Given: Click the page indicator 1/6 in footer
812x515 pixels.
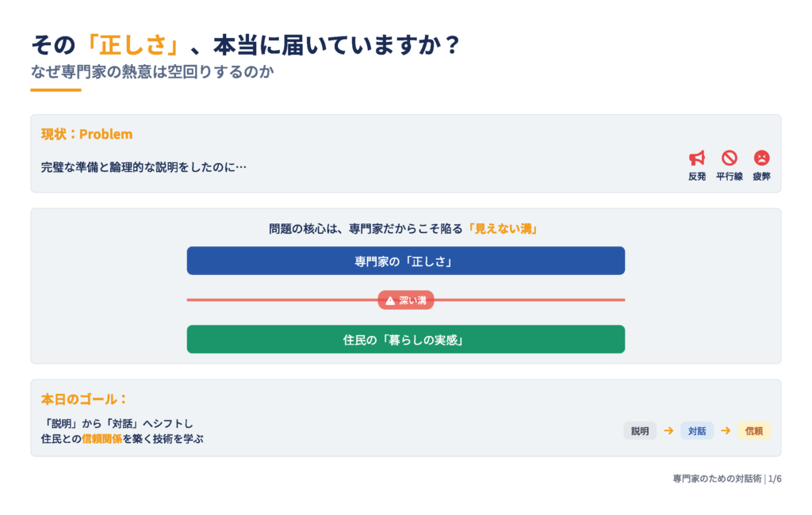Looking at the screenshot, I should 775,479.
